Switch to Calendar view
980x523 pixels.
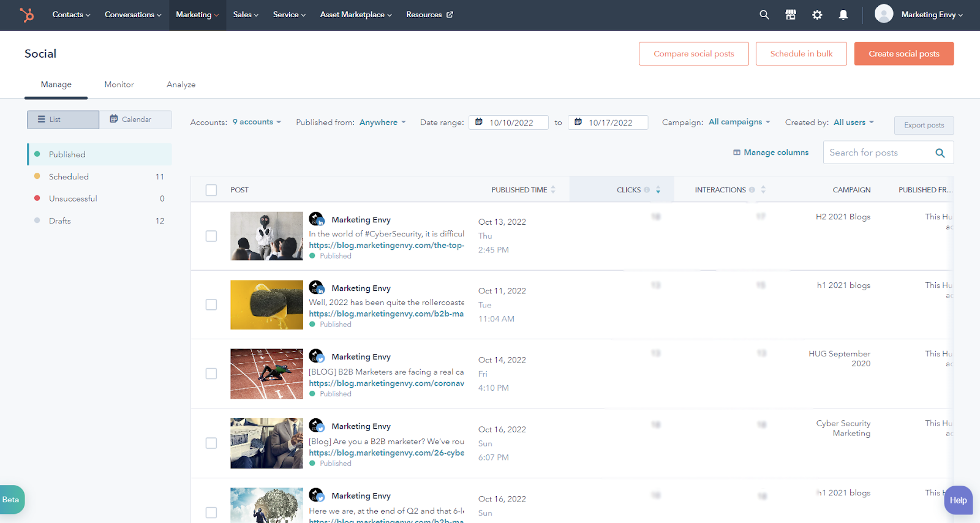tap(135, 119)
